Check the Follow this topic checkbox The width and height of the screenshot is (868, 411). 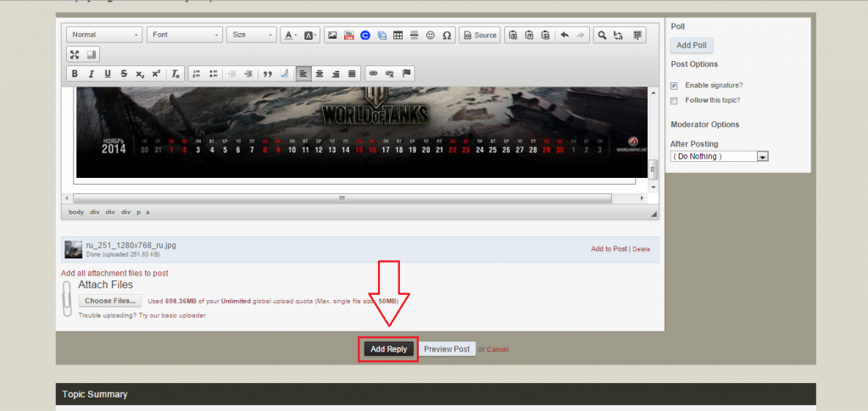point(674,101)
